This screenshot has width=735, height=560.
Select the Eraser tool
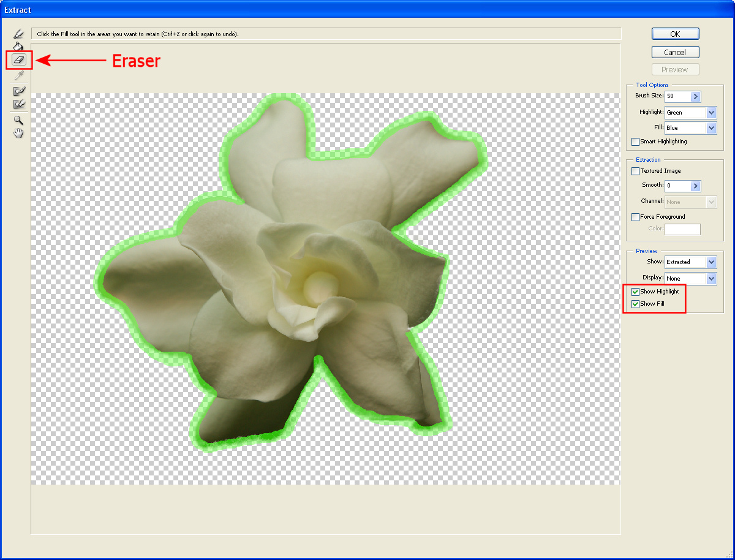coord(18,61)
